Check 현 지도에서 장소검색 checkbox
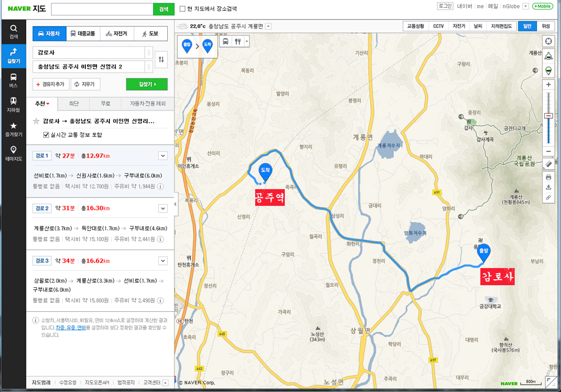The width and height of the screenshot is (561, 392). click(x=182, y=9)
